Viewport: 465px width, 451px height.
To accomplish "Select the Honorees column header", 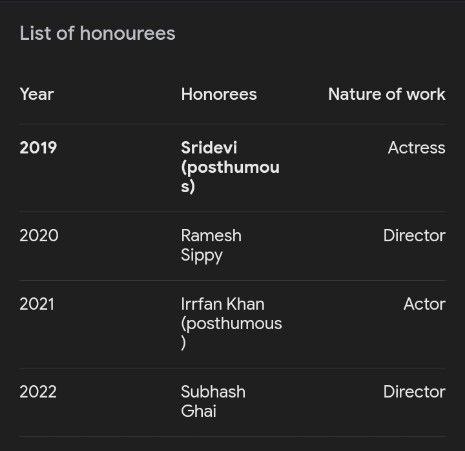I will [219, 94].
